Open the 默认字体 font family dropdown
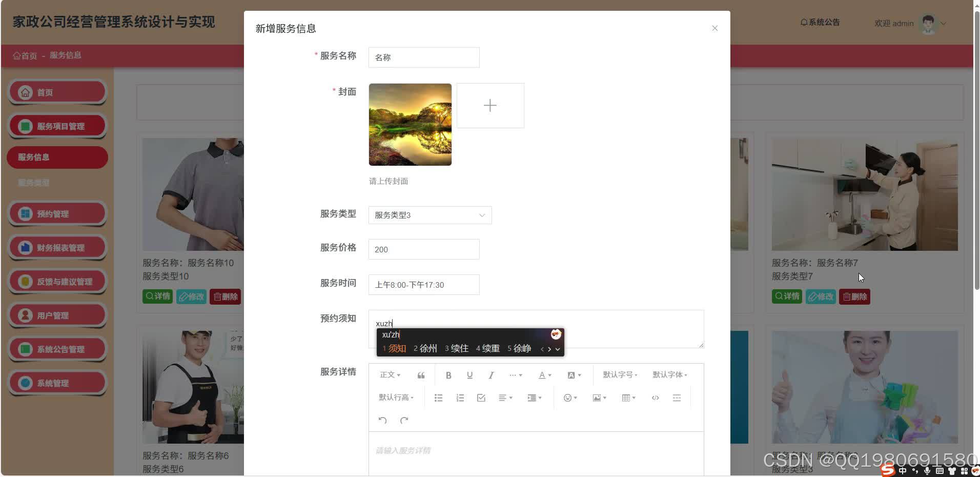 tap(669, 374)
